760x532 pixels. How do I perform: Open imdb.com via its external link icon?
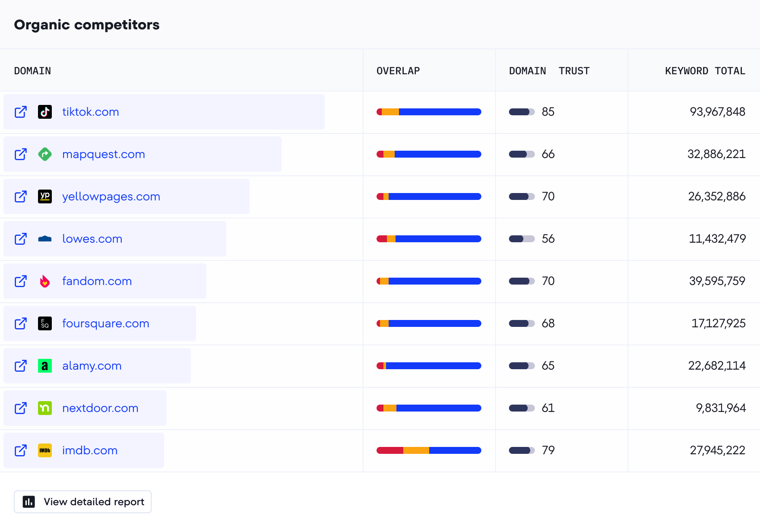click(20, 450)
